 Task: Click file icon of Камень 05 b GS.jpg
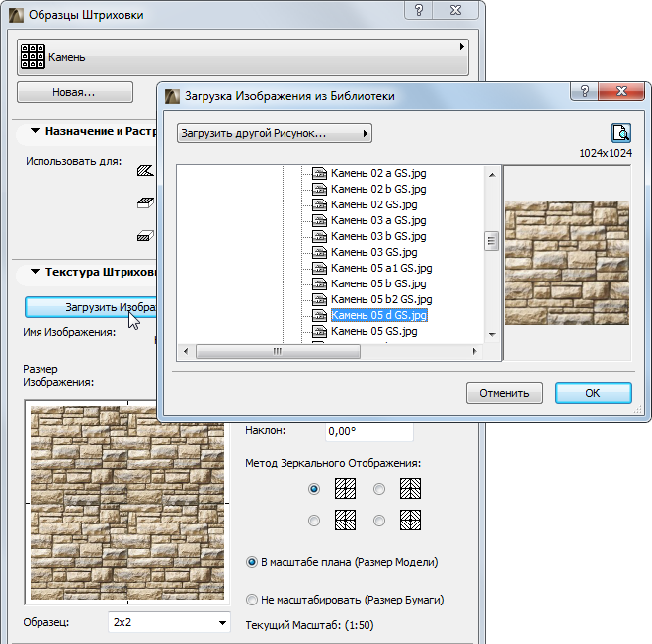319,283
